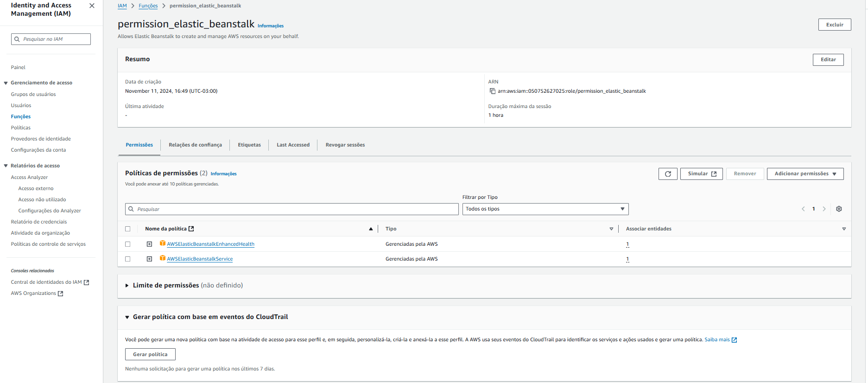Click the search magnifier in Pesquisar no IAM
This screenshot has width=868, height=383.
point(17,39)
